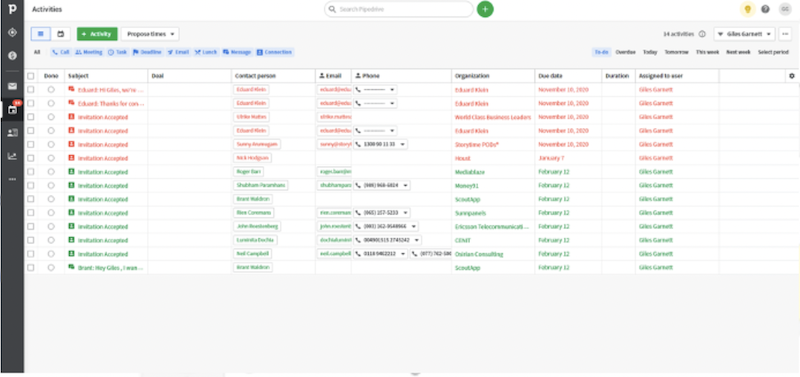800x377 pixels.
Task: Select the Tomorrow time filter
Action: point(677,52)
